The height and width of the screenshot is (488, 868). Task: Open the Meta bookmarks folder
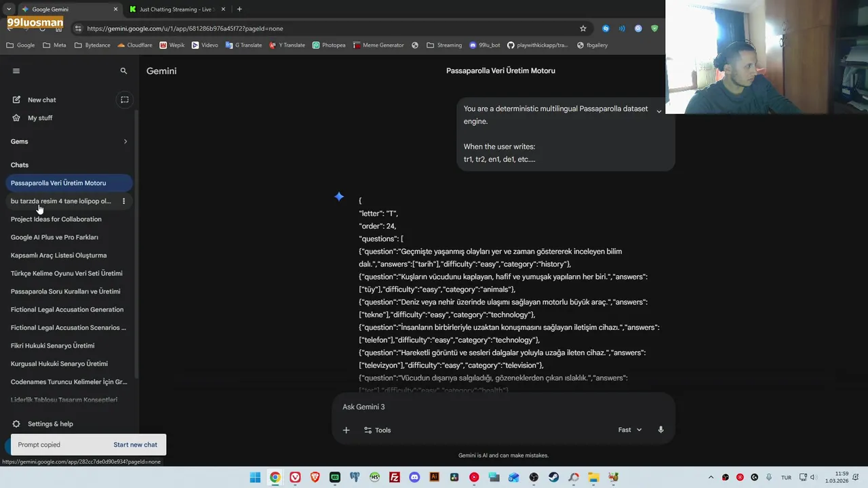point(54,45)
